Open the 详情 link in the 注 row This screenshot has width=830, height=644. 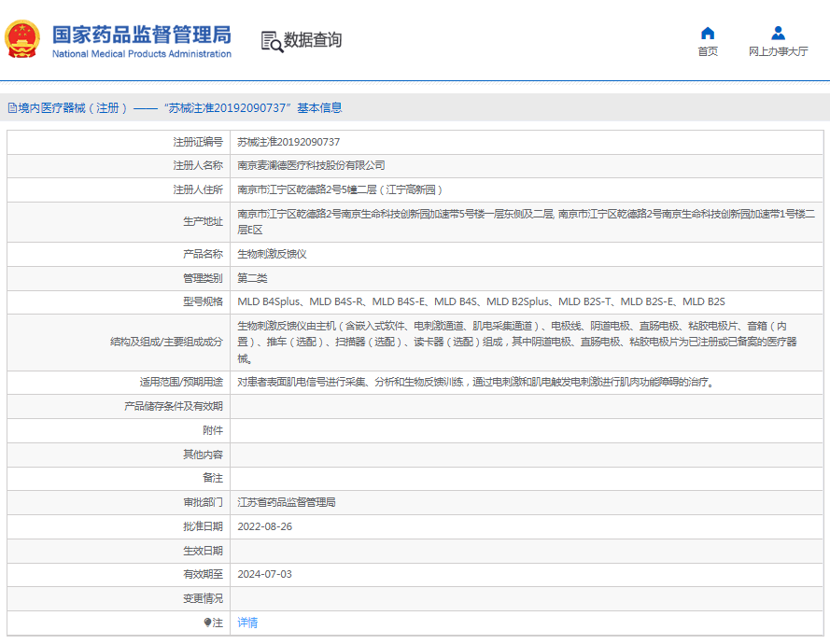point(247,623)
